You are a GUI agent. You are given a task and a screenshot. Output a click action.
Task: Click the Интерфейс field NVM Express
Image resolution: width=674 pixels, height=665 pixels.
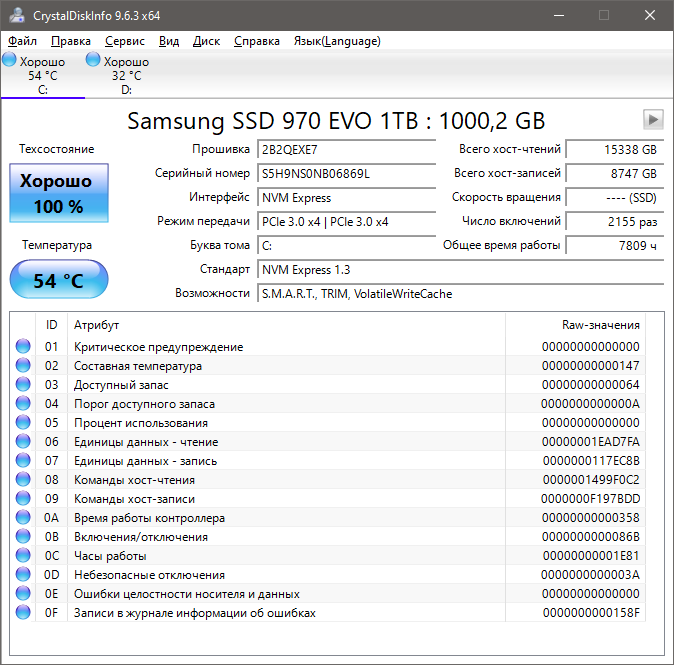pyautogui.click(x=346, y=198)
